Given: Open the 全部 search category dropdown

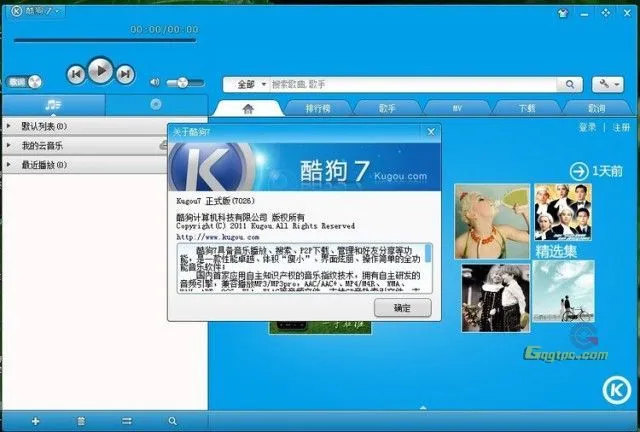Looking at the screenshot, I should pos(251,85).
